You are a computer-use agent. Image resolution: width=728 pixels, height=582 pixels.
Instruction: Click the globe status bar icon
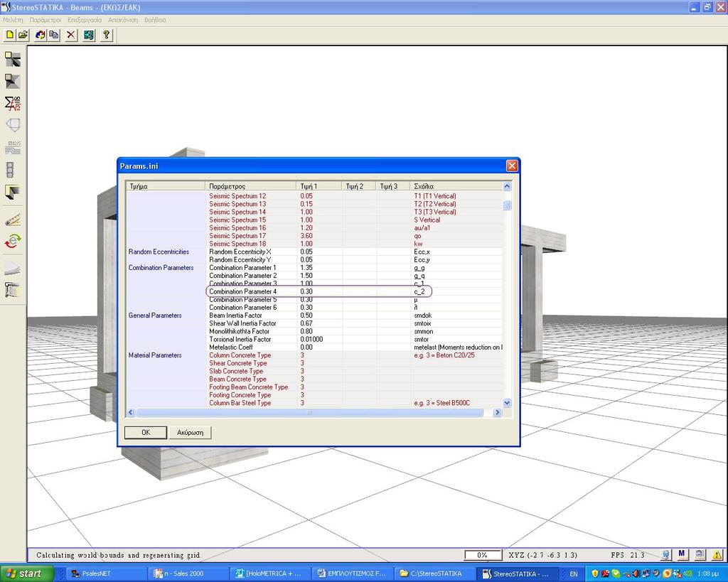(x=700, y=554)
